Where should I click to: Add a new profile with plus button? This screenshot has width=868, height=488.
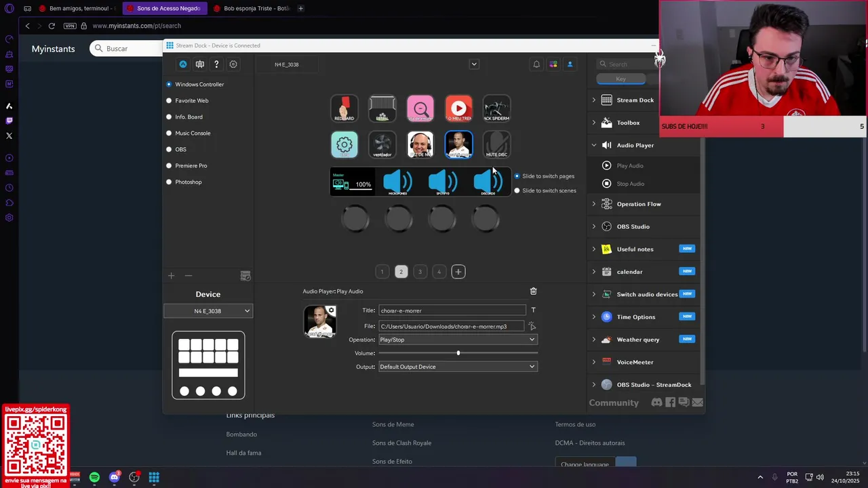(171, 276)
